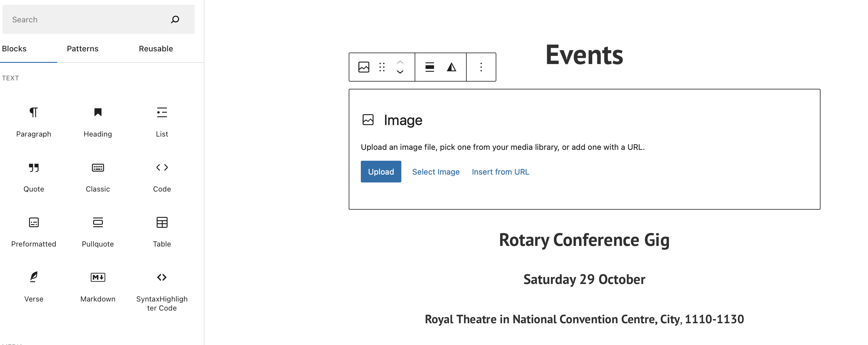The height and width of the screenshot is (345, 868).
Task: Click the image block type icon in toolbar
Action: coord(364,67)
